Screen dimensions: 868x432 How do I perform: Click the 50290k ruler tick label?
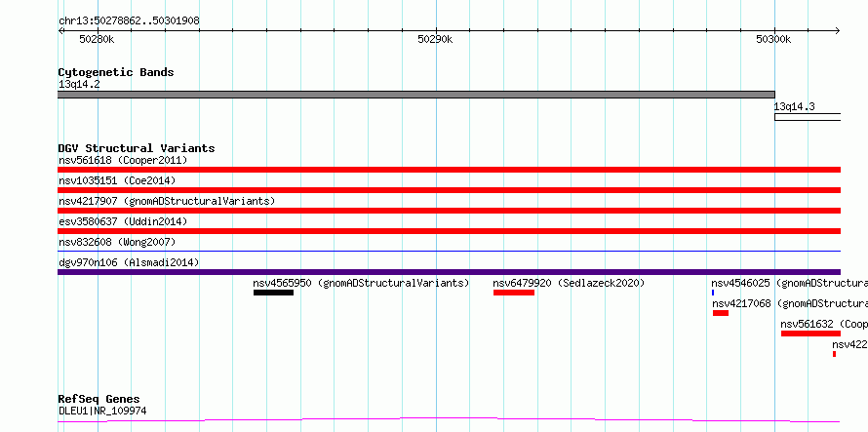(x=435, y=39)
